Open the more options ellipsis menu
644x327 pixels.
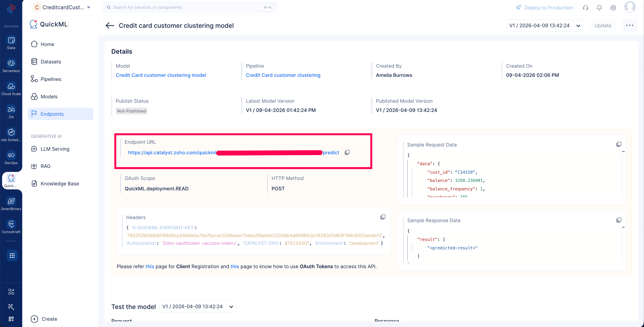click(x=629, y=25)
